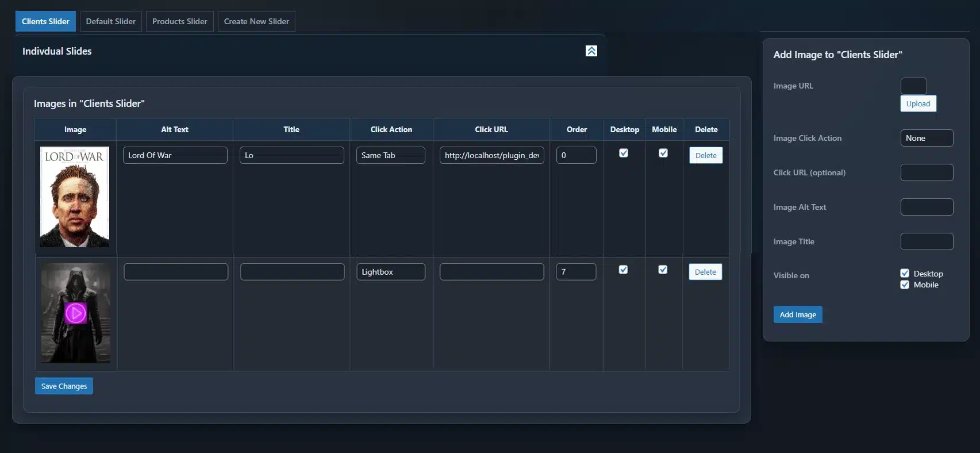Open the Create New Slider tab
The image size is (980, 453).
(256, 21)
